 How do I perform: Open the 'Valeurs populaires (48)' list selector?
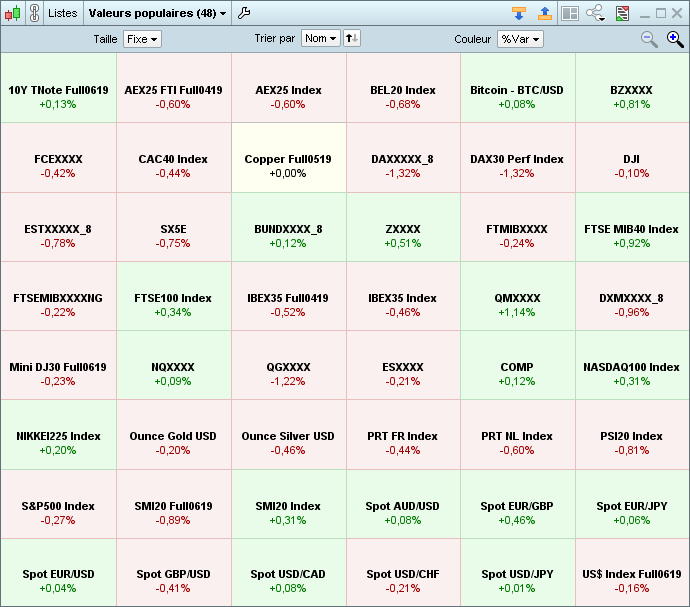[x=157, y=13]
